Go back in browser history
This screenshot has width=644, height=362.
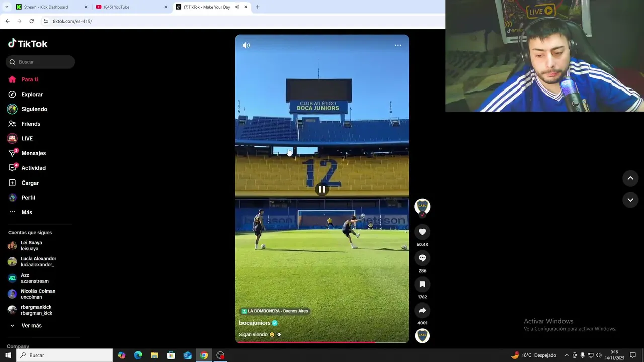pyautogui.click(x=7, y=21)
